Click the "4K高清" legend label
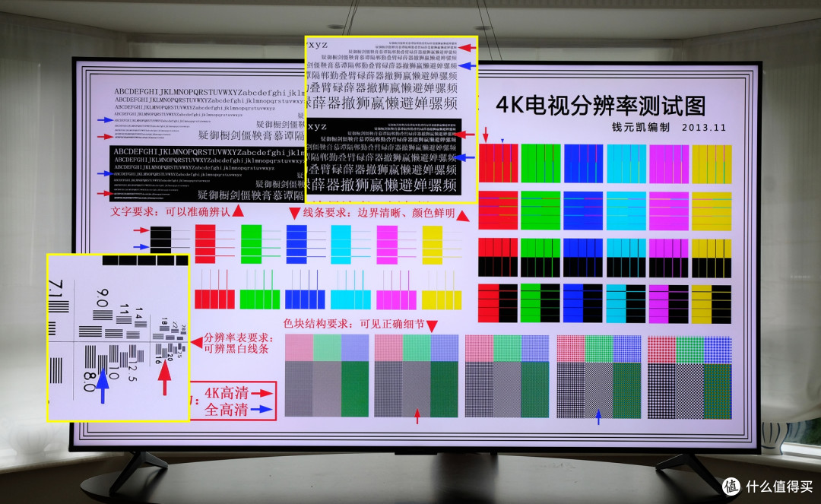821x504 pixels. point(227,393)
